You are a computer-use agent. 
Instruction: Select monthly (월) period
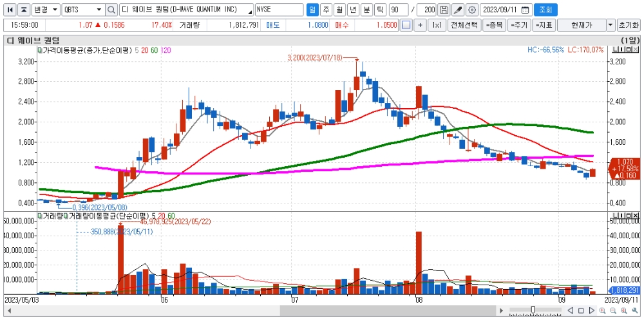(x=339, y=10)
